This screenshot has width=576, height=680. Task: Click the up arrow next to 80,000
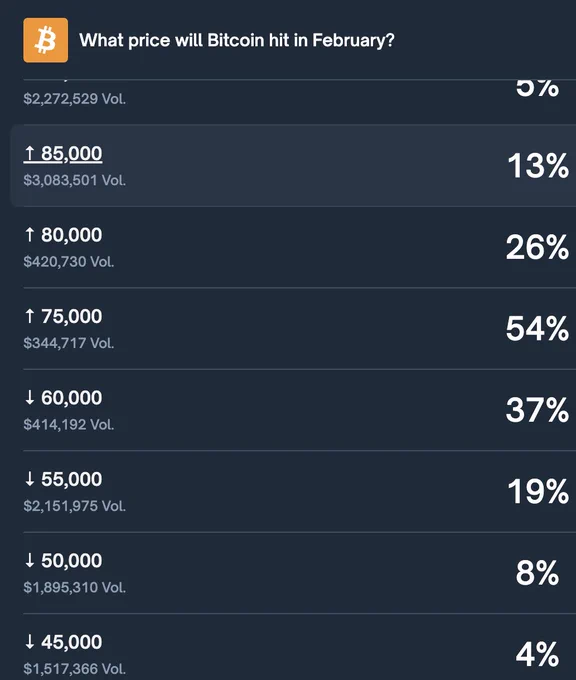[29, 235]
